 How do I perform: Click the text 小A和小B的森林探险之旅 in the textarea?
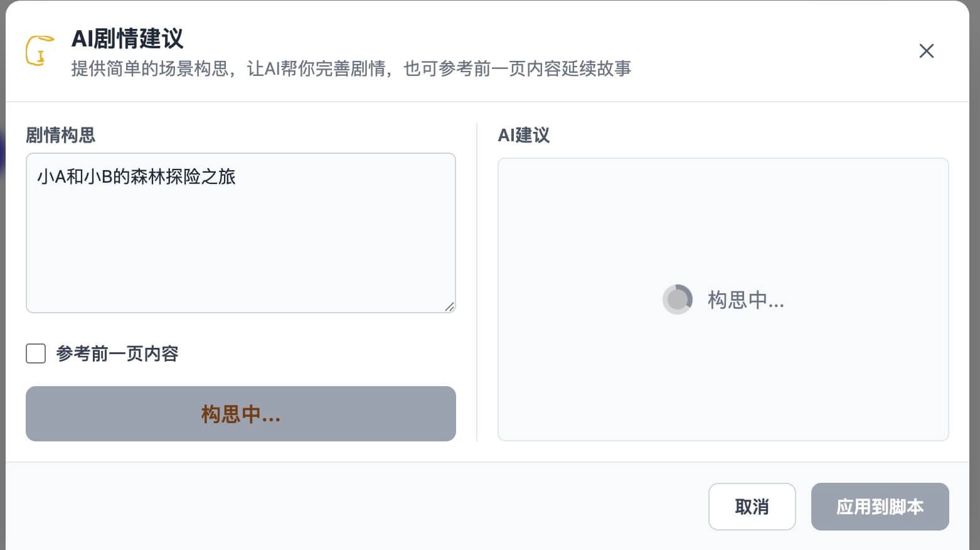coord(136,176)
